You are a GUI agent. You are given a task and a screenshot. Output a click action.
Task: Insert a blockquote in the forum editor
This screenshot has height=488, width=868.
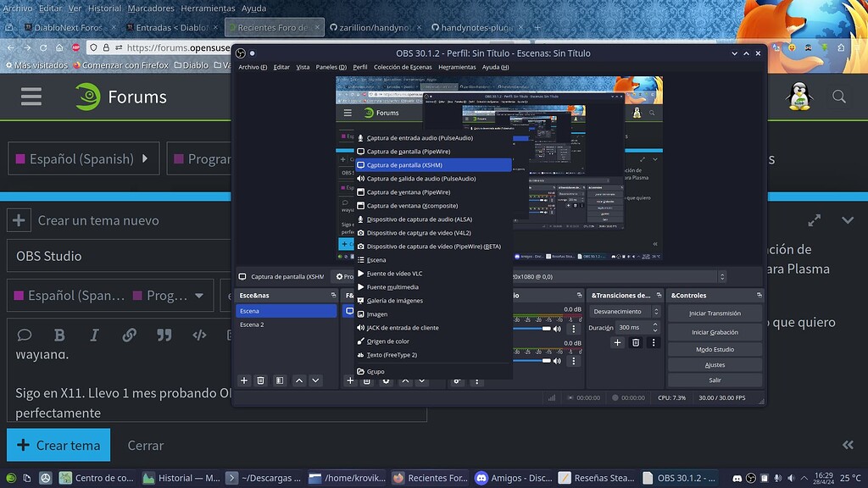(162, 335)
